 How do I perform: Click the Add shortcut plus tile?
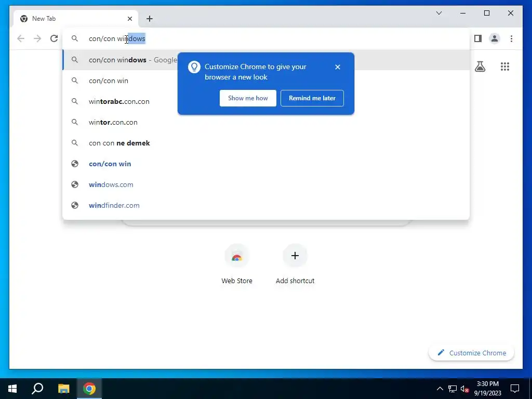pos(295,256)
